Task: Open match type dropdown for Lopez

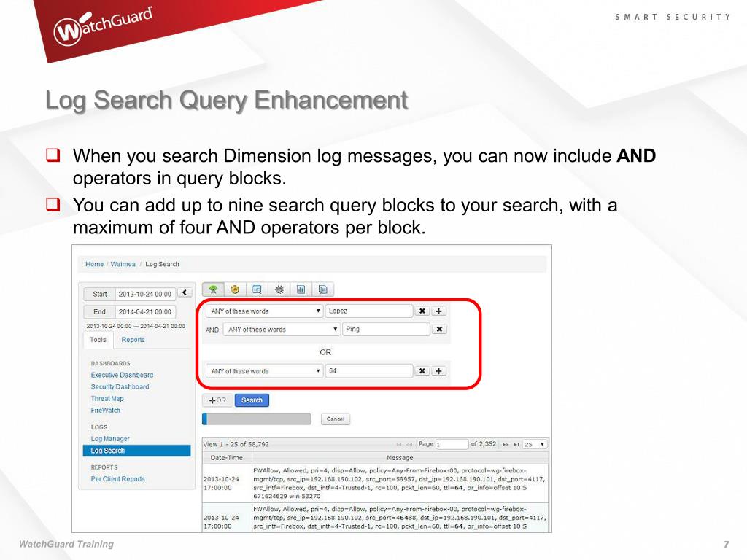Action: (264, 311)
